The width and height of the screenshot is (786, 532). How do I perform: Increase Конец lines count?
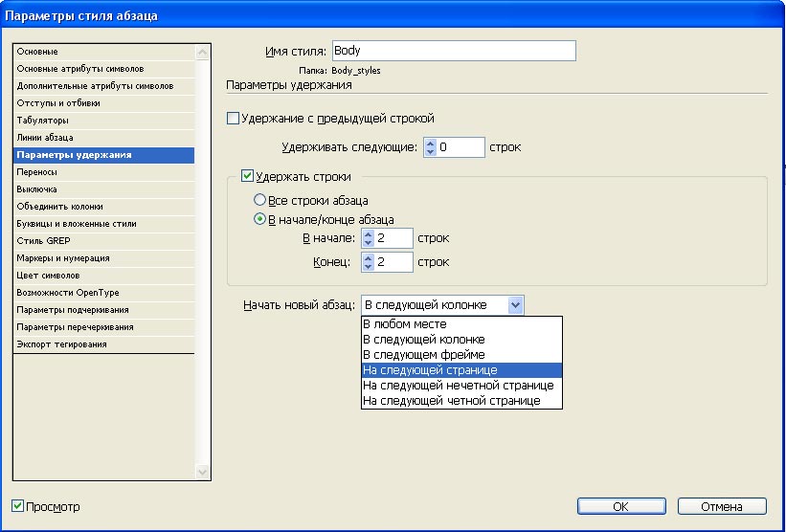point(368,257)
